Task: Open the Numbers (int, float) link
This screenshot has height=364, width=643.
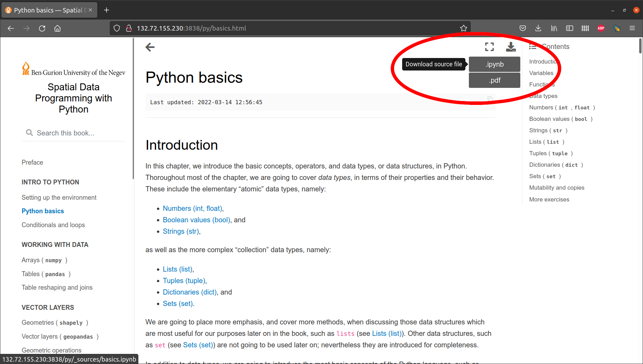Action: tap(192, 208)
